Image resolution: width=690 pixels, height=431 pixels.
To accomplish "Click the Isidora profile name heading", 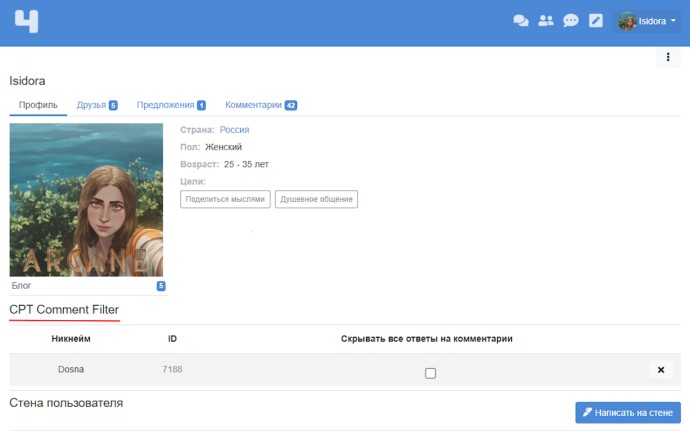I will (x=27, y=81).
